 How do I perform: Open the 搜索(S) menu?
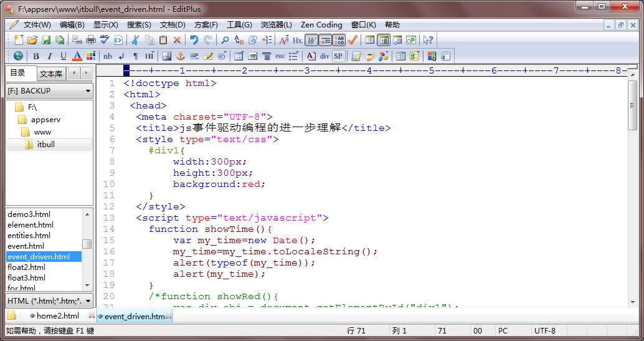pos(139,25)
